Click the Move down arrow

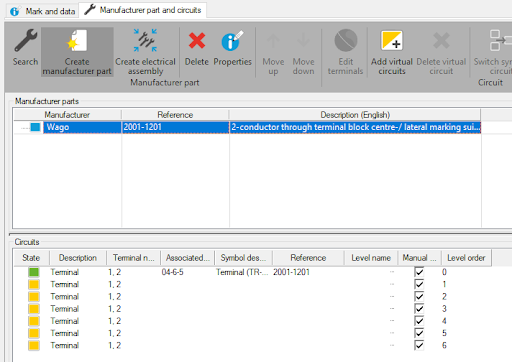[303, 41]
